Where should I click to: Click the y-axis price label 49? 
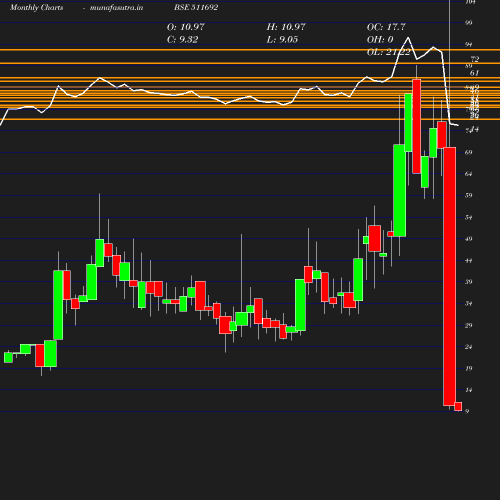tap(468, 239)
